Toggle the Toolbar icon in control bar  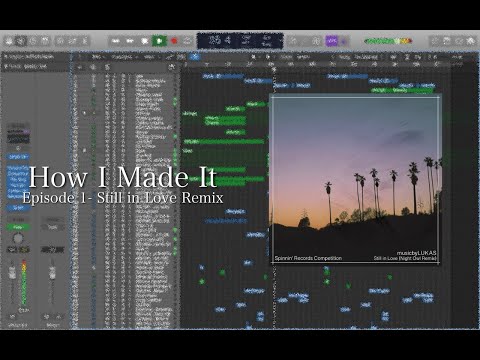coord(45,41)
